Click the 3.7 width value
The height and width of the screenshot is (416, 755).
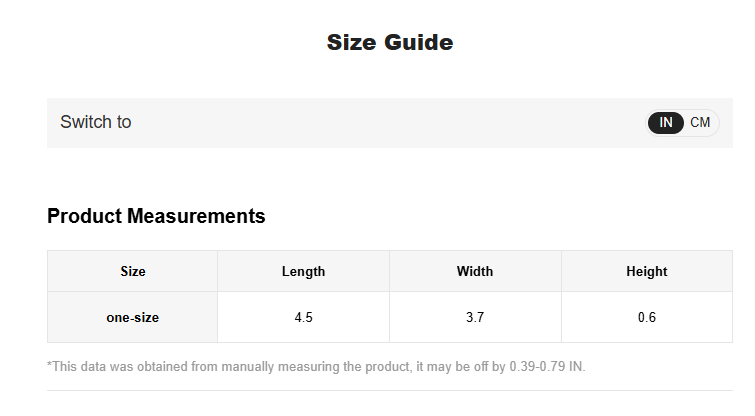(x=475, y=318)
